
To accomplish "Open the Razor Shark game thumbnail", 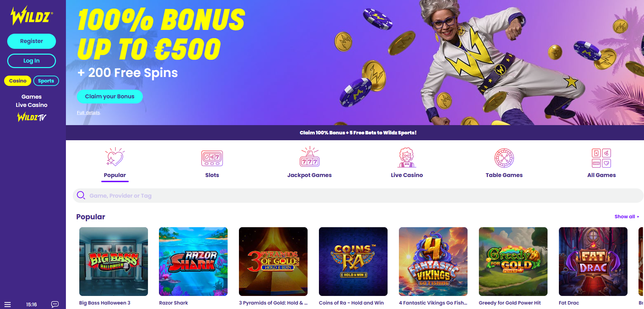I will [x=193, y=262].
